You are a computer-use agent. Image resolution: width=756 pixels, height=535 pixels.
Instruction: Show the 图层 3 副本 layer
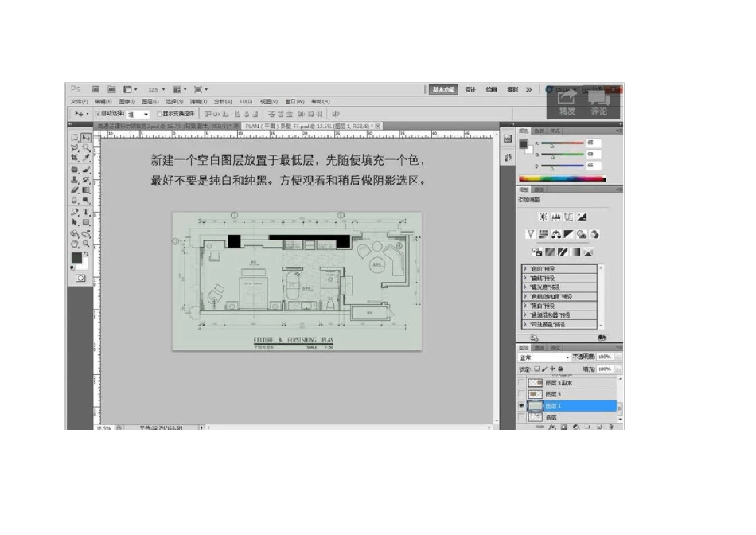click(x=521, y=383)
